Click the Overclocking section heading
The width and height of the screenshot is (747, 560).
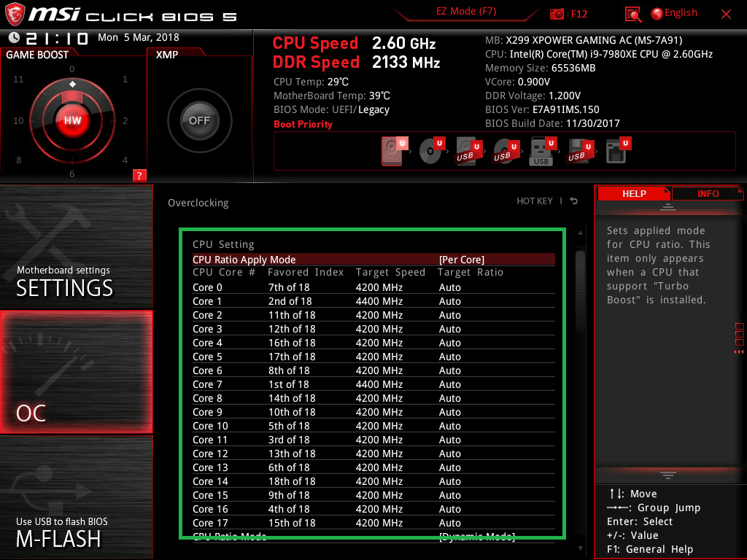click(x=198, y=203)
